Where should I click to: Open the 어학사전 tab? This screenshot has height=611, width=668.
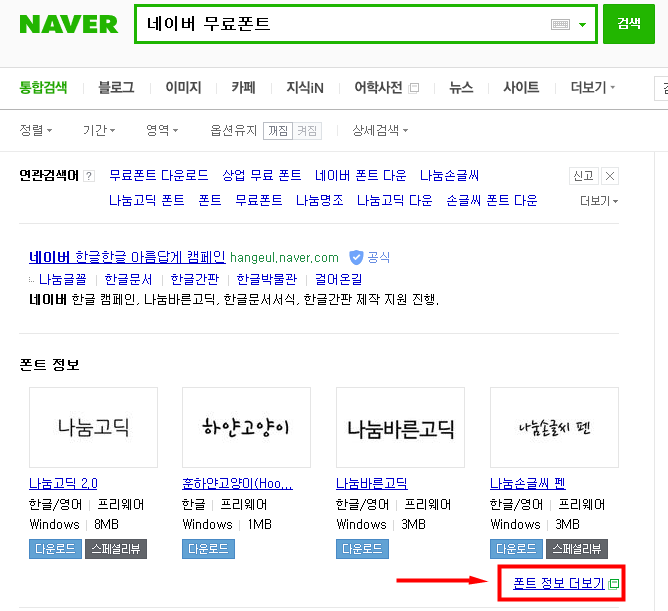point(378,87)
